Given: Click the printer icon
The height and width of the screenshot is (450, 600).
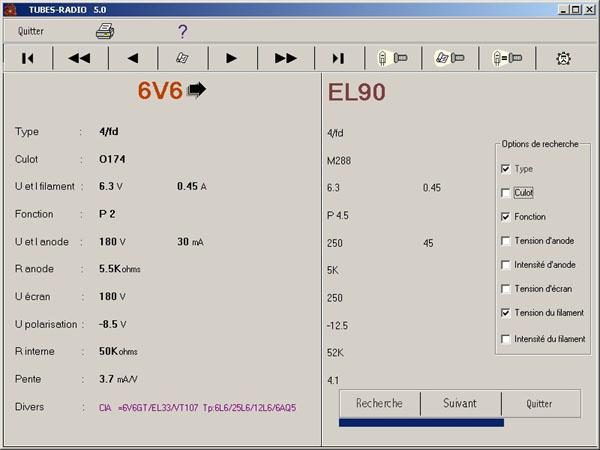Looking at the screenshot, I should pos(105,31).
